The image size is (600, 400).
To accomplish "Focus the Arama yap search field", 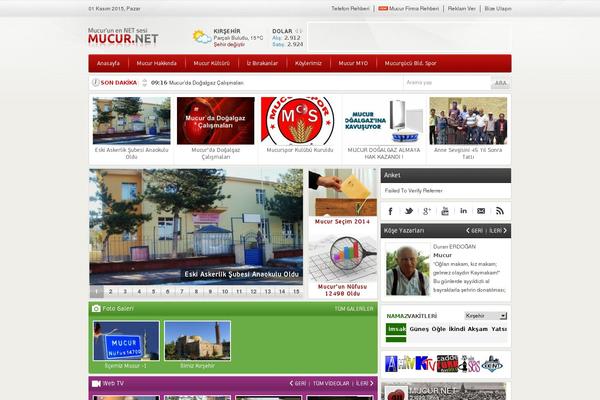I will pos(447,83).
